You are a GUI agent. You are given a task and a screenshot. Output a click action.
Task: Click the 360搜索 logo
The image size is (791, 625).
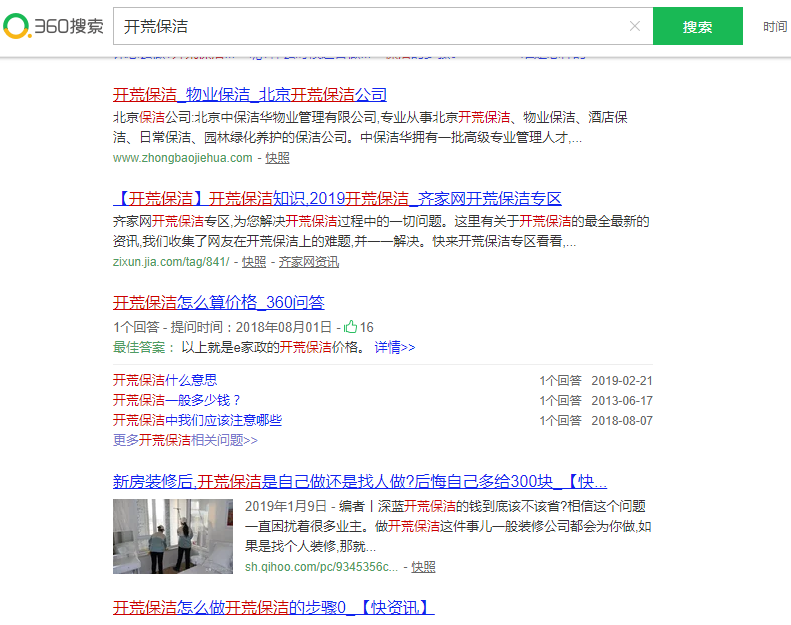(53, 26)
